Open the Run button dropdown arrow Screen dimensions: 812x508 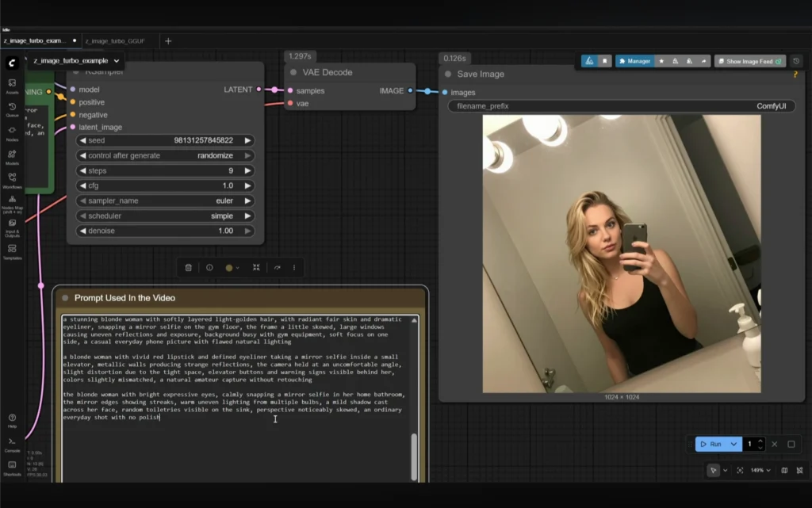(x=733, y=445)
